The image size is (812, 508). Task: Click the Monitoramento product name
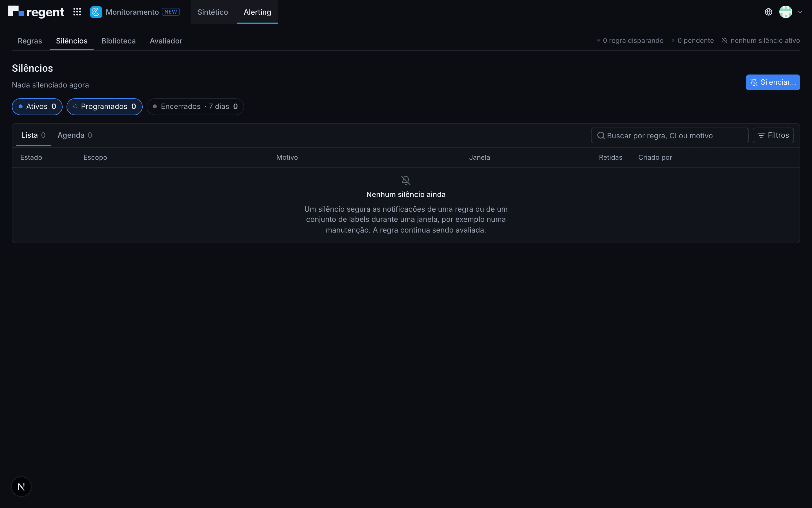[132, 12]
